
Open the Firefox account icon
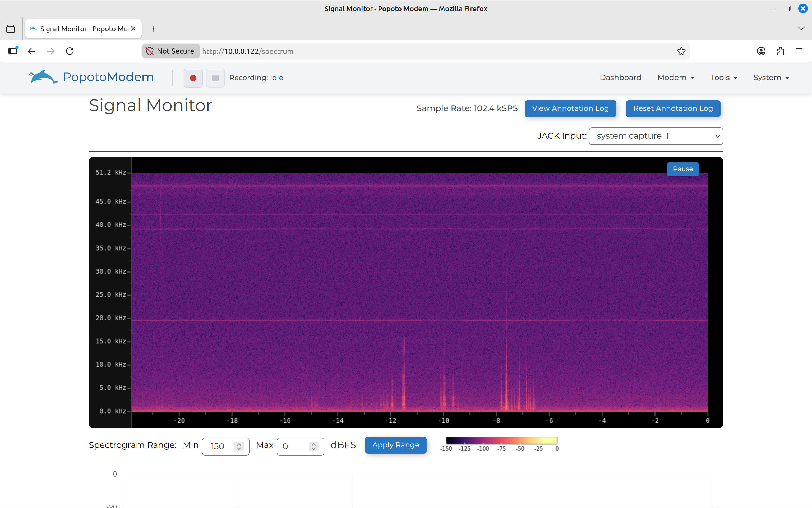761,51
